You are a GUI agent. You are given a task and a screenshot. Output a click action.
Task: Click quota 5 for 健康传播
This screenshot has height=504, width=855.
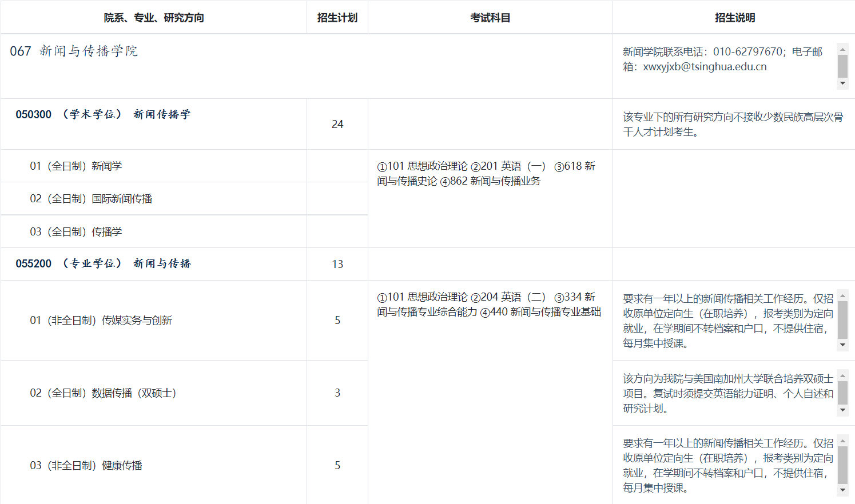click(x=337, y=465)
